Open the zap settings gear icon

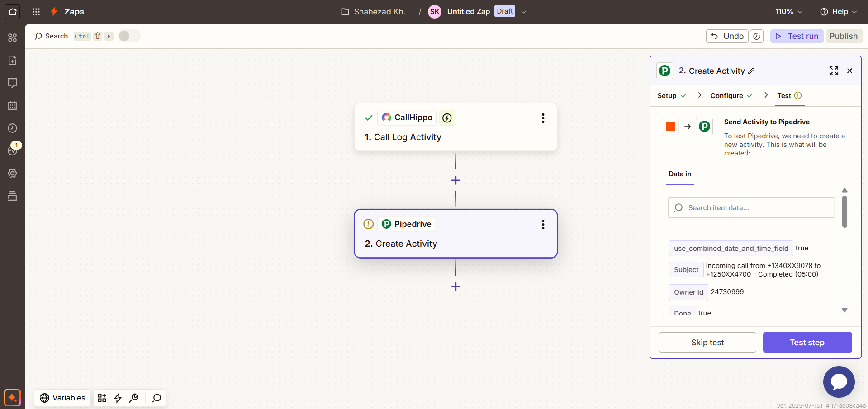[12, 173]
